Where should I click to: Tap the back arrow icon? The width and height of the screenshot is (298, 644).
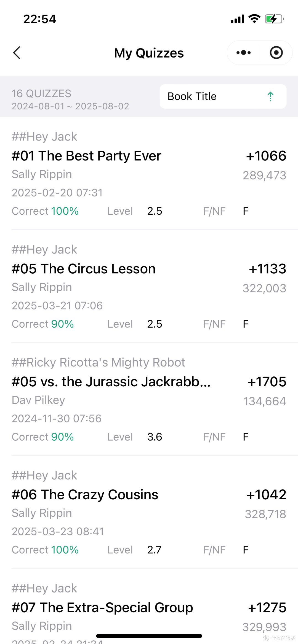point(17,53)
